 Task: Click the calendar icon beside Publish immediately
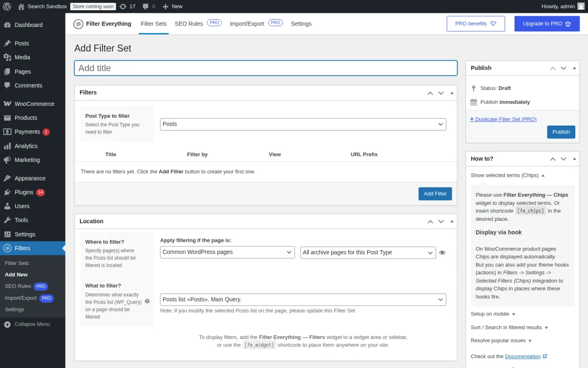point(473,102)
